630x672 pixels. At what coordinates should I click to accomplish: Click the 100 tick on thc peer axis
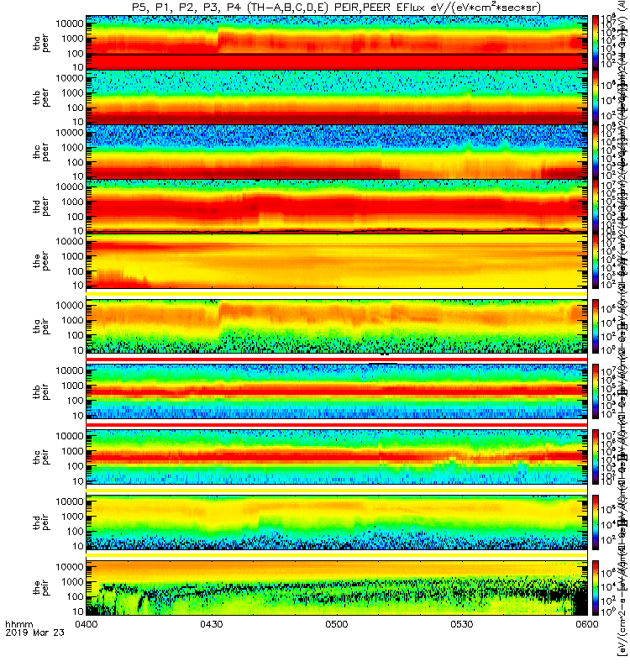pyautogui.click(x=76, y=162)
